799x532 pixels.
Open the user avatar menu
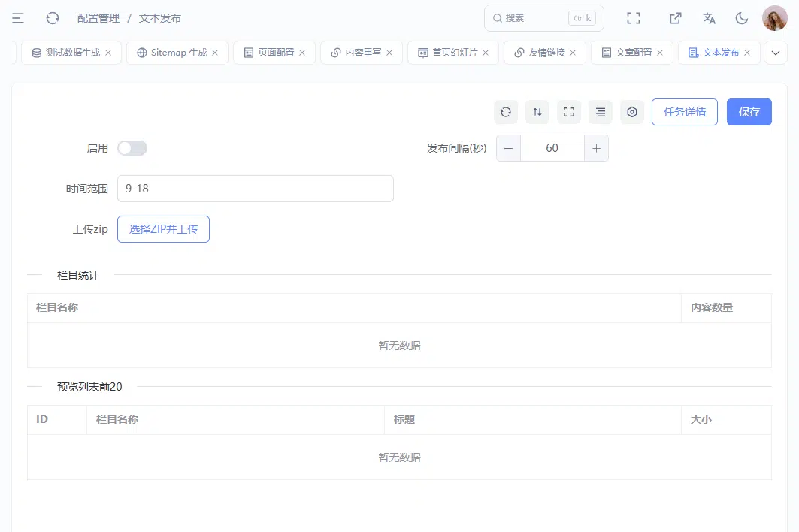(774, 18)
